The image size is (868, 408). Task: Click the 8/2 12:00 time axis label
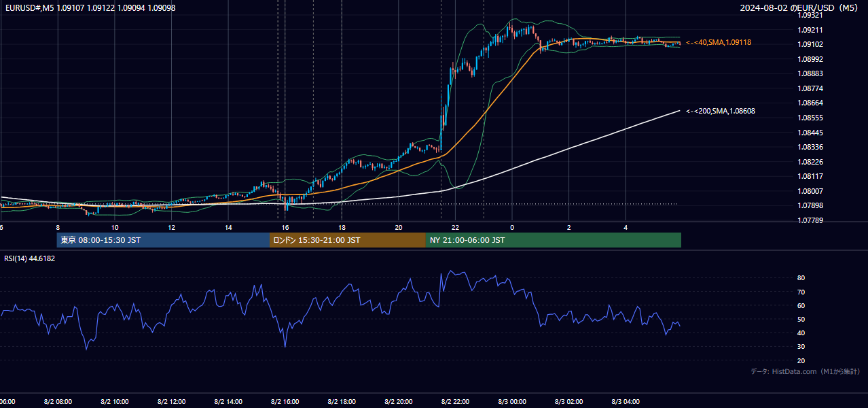(171, 401)
